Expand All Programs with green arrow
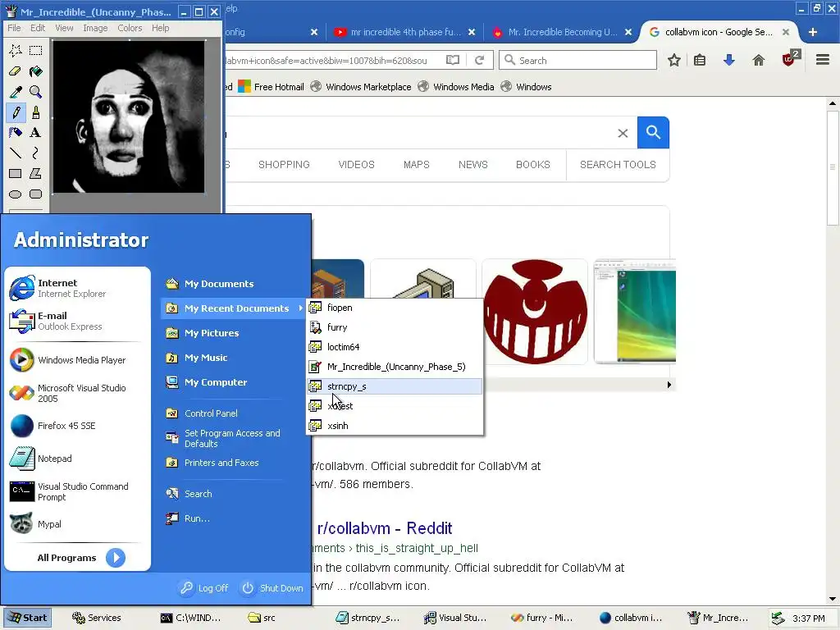Viewport: 840px width, 630px height. pos(116,558)
